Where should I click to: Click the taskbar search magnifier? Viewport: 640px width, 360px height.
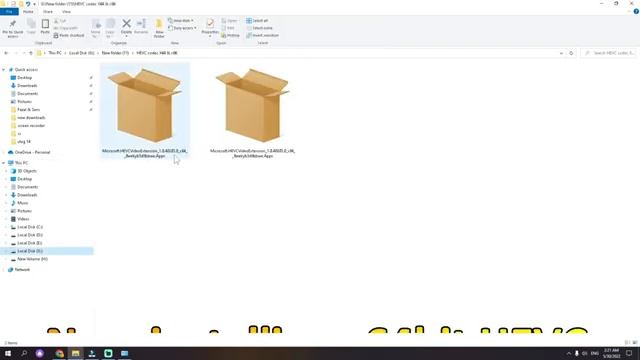point(24,353)
